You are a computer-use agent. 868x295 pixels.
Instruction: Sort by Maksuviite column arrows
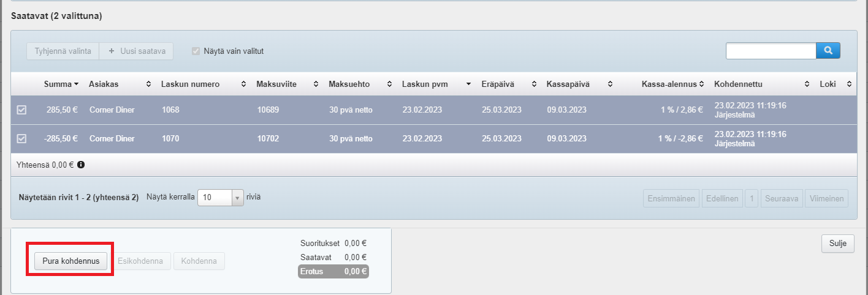[x=316, y=84]
